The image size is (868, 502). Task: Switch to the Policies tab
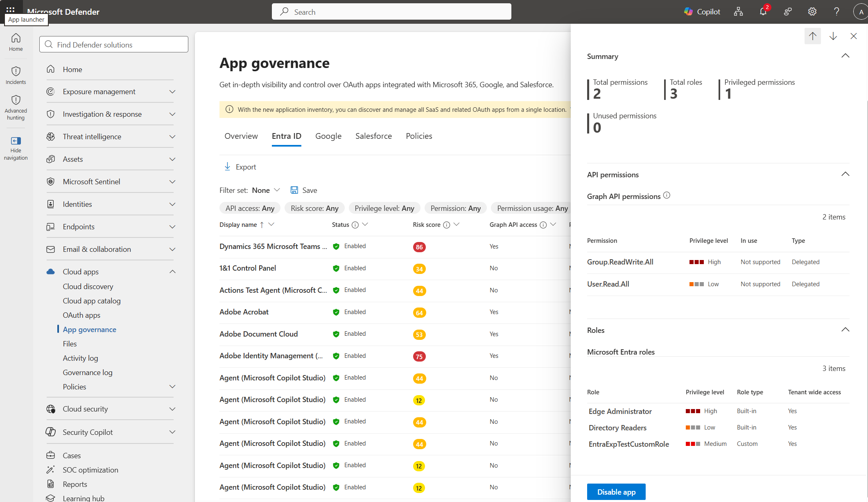(419, 136)
